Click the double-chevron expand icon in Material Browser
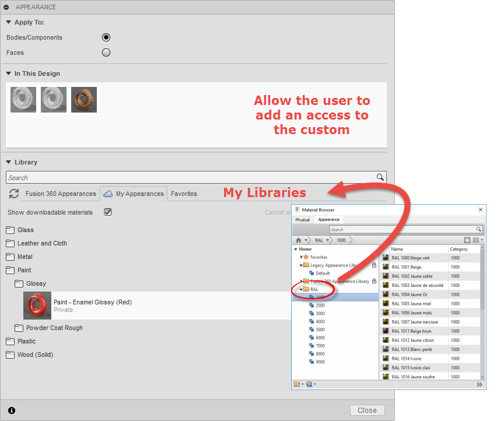 point(480,384)
